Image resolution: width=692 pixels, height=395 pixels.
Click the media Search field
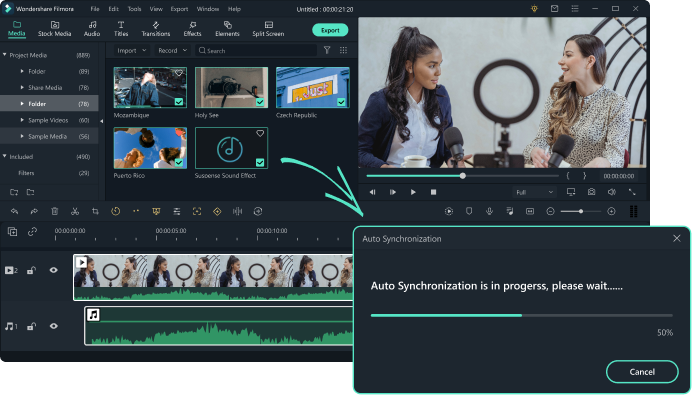[x=256, y=50]
